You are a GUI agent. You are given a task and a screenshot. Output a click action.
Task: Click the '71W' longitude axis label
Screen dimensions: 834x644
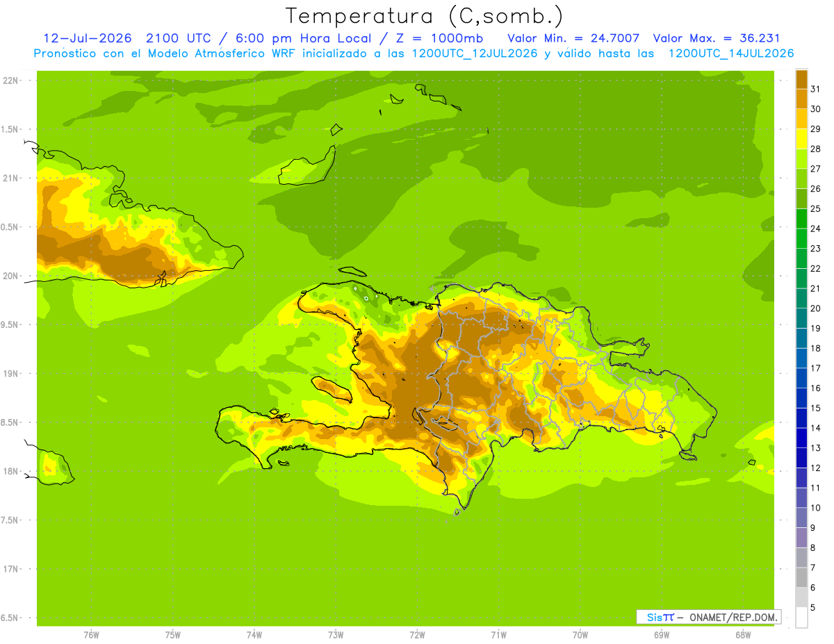pos(498,634)
